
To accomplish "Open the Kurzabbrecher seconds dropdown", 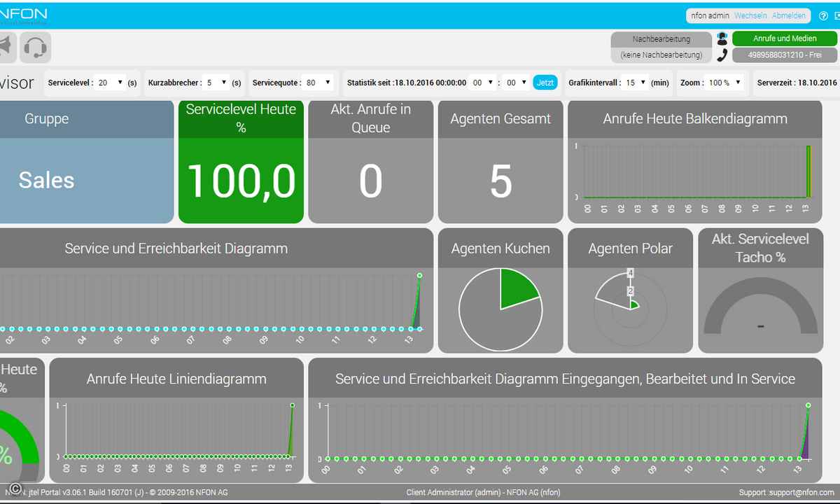I will coord(217,83).
